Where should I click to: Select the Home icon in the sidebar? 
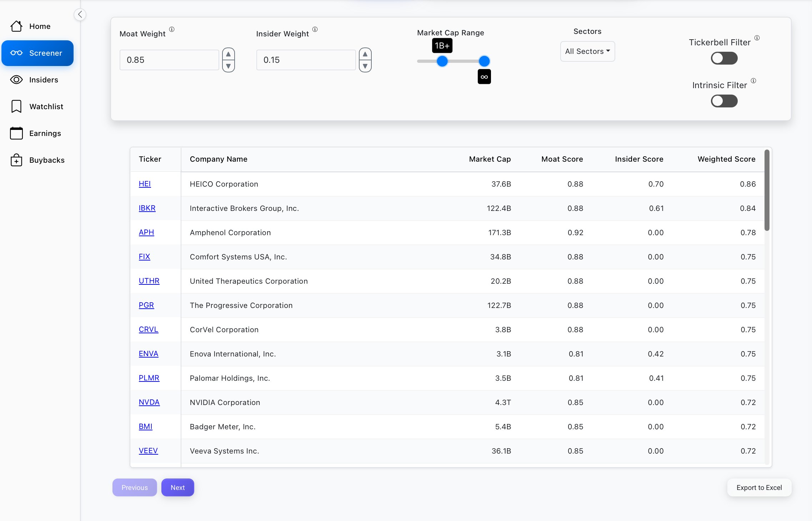pos(16,26)
